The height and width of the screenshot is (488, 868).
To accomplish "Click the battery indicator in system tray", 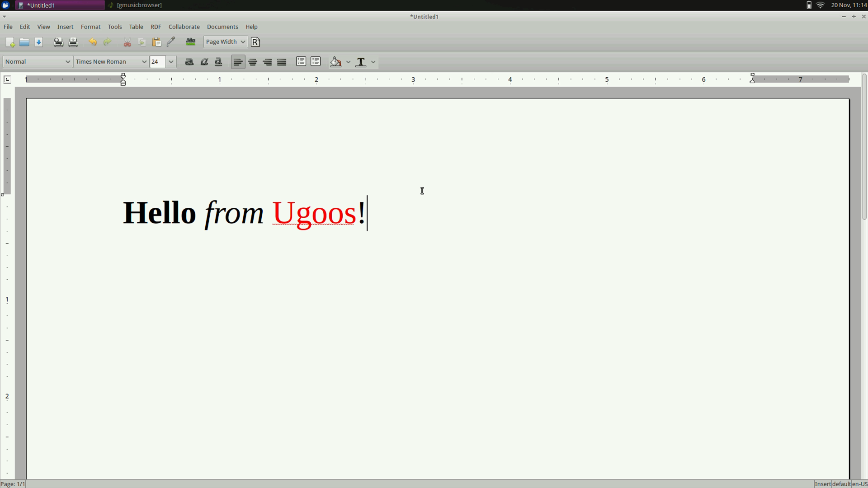I will point(809,5).
